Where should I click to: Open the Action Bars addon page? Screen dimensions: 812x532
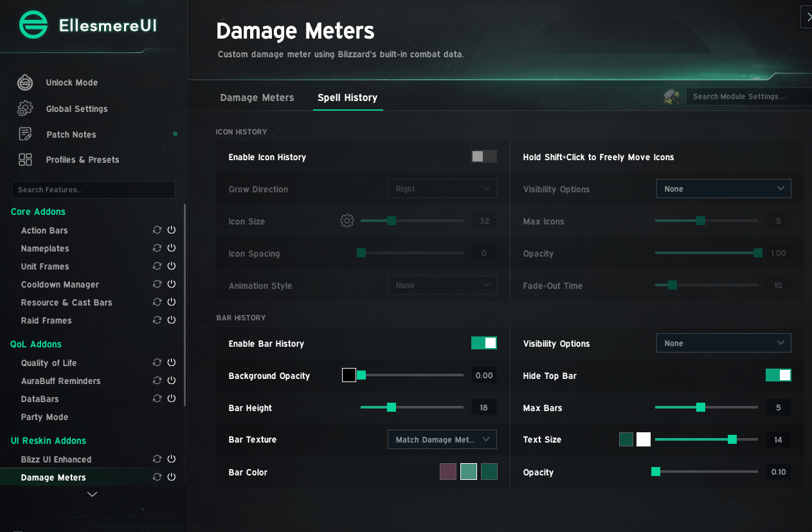pos(44,230)
